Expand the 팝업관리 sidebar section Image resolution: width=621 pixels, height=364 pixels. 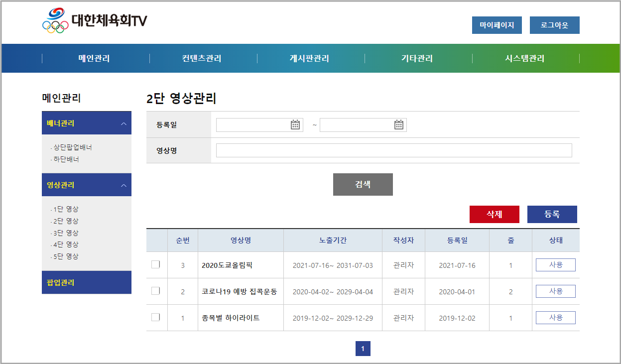(87, 282)
